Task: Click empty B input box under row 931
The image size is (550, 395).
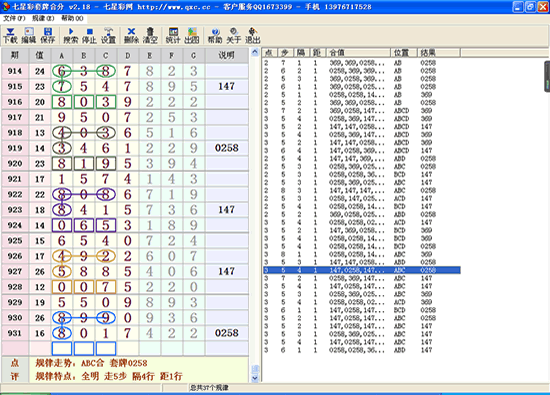Action: click(84, 349)
